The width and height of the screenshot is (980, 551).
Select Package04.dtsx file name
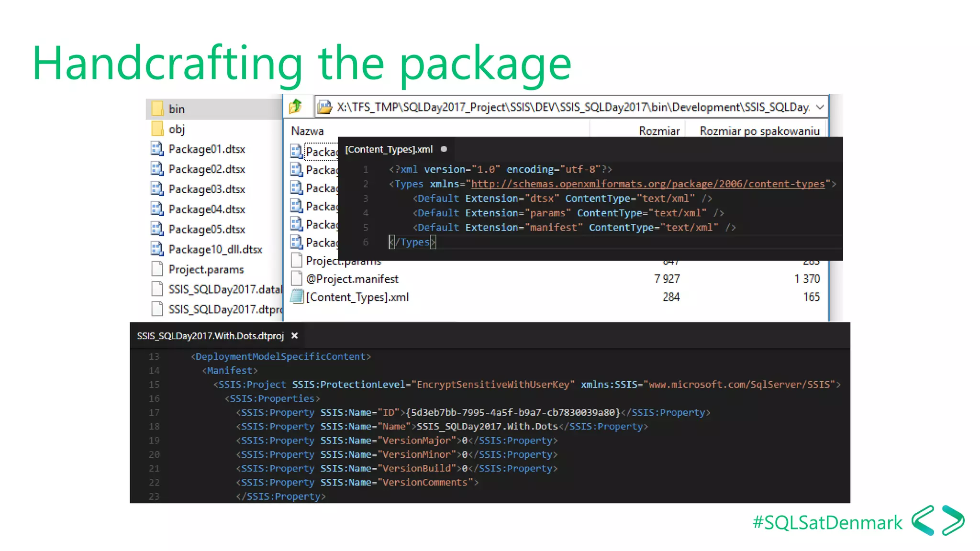pos(207,209)
